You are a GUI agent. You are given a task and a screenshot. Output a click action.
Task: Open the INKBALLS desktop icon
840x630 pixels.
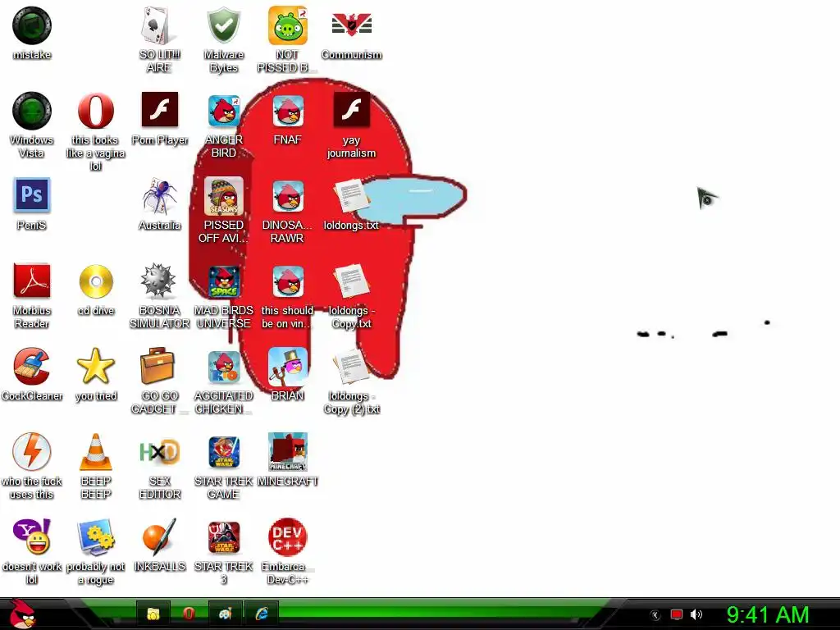(159, 536)
